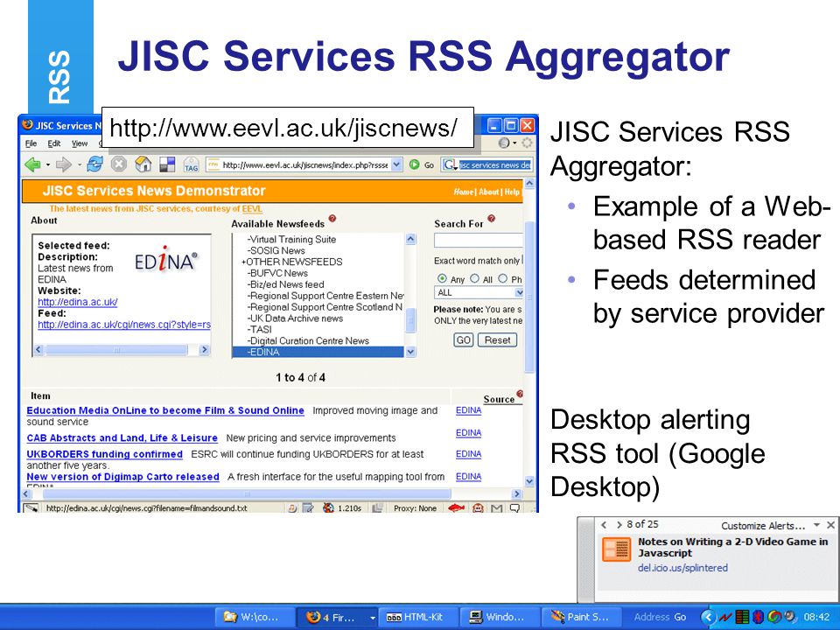Open the CAB Abstracts and Land item
840x630 pixels.
coord(122,437)
